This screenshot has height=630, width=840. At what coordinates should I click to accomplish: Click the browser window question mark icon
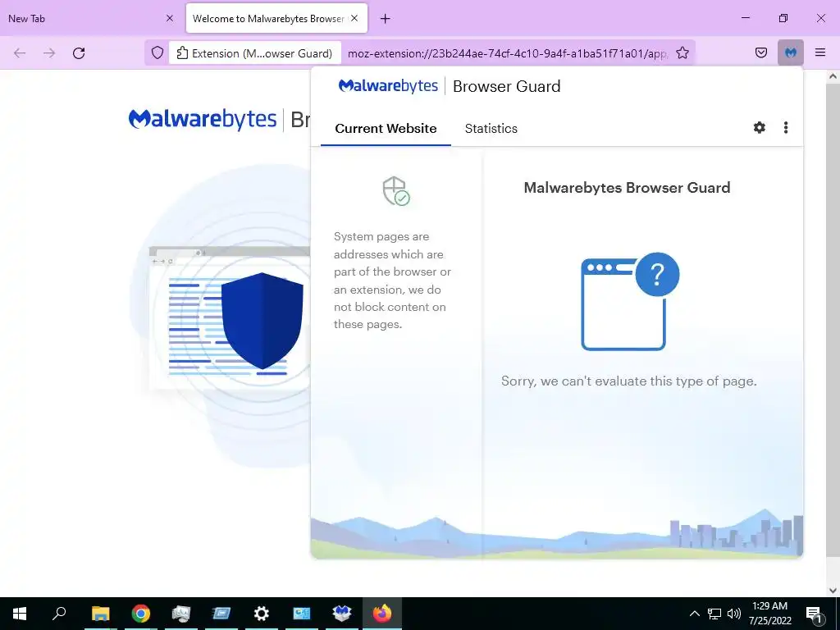point(629,301)
